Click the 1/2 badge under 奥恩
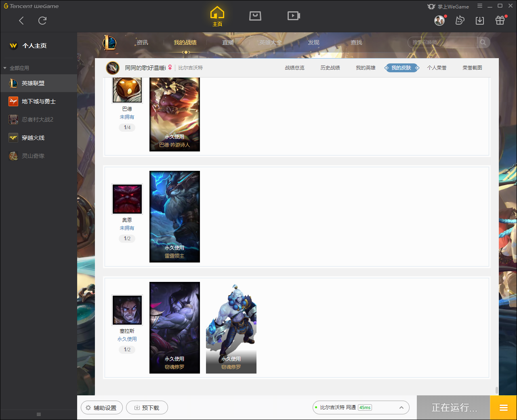The height and width of the screenshot is (420, 517). [x=127, y=239]
